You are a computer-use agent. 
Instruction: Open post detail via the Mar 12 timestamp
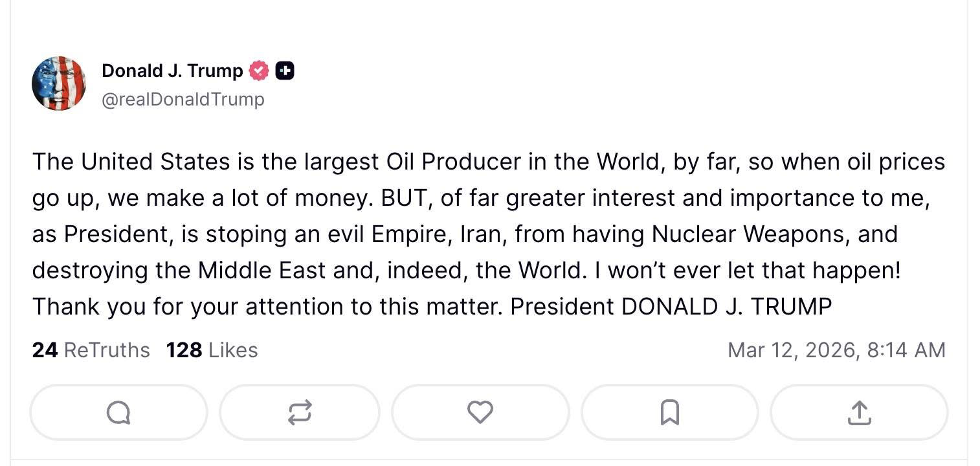pos(837,349)
